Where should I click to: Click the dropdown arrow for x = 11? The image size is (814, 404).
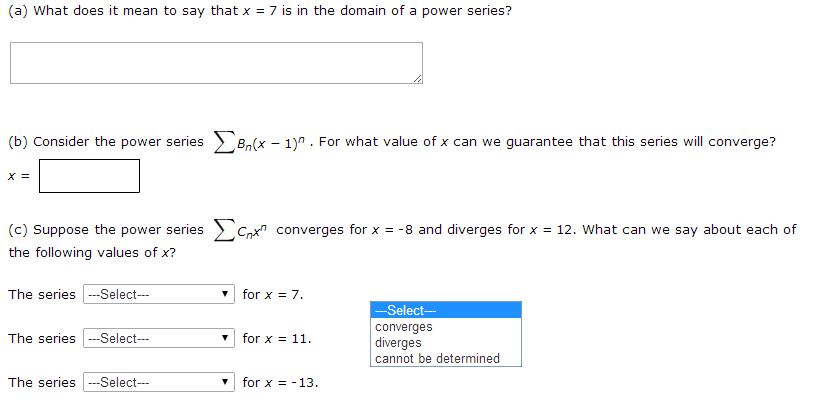coord(225,339)
